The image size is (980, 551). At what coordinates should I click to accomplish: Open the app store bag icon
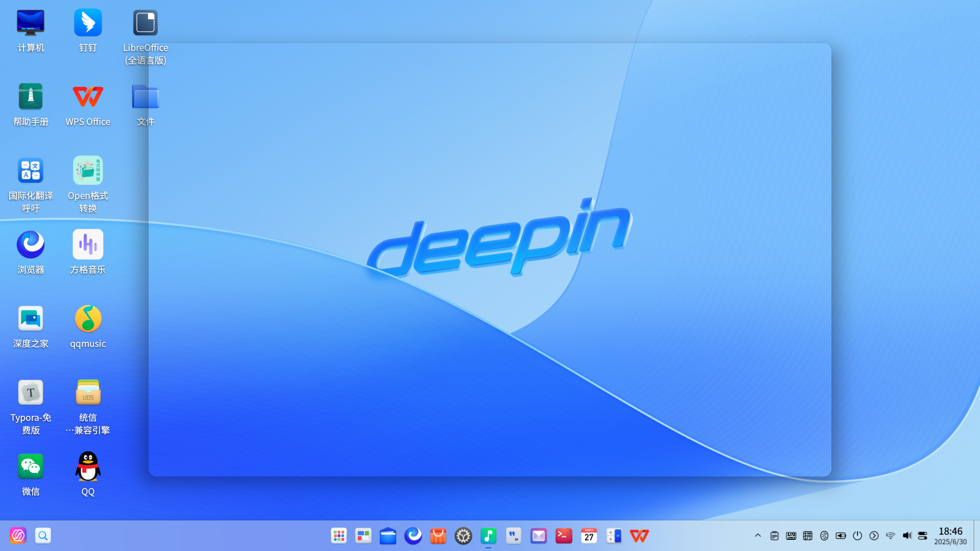[x=438, y=536]
